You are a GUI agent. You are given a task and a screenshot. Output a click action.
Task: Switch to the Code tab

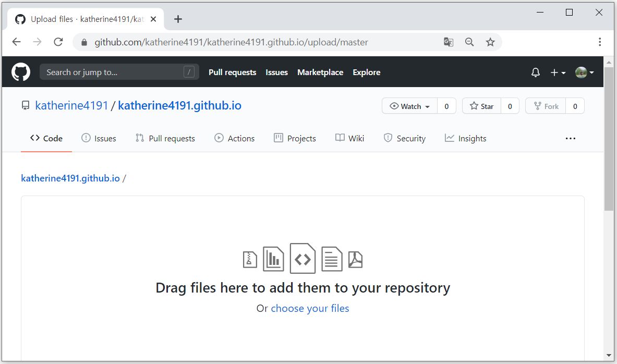coord(46,139)
